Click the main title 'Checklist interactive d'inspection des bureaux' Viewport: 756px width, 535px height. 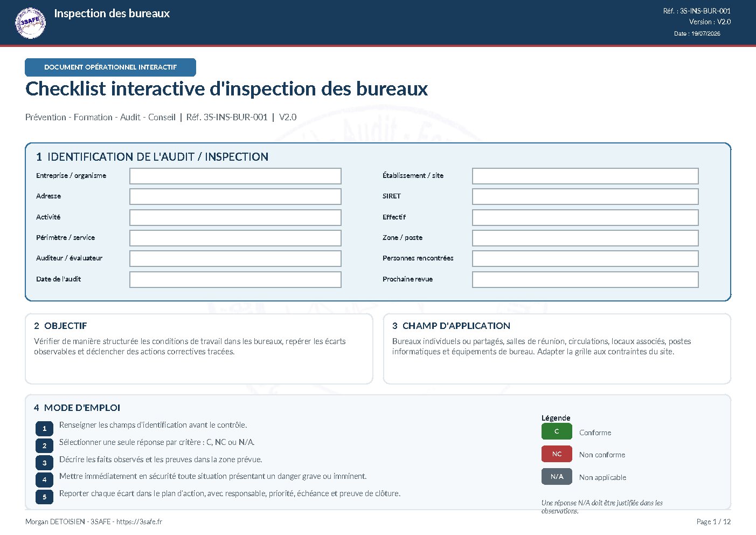(227, 89)
